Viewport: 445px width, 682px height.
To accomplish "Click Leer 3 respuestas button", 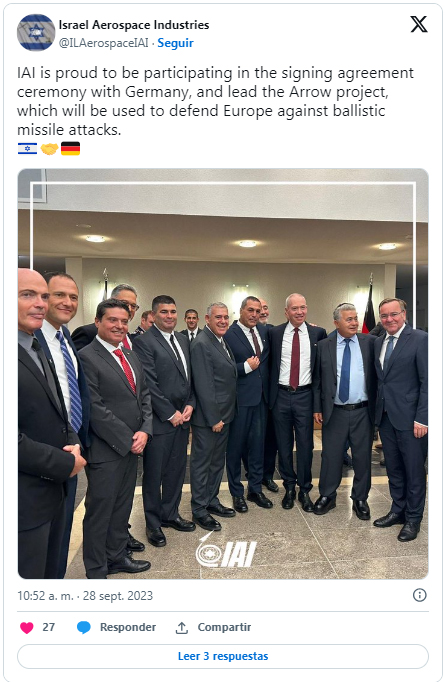I will coord(223,656).
